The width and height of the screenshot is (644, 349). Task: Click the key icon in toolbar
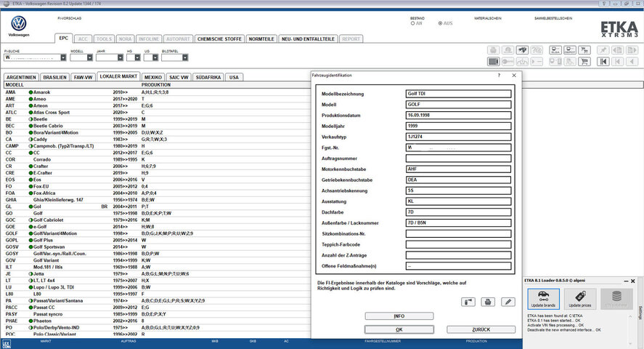pos(508,62)
